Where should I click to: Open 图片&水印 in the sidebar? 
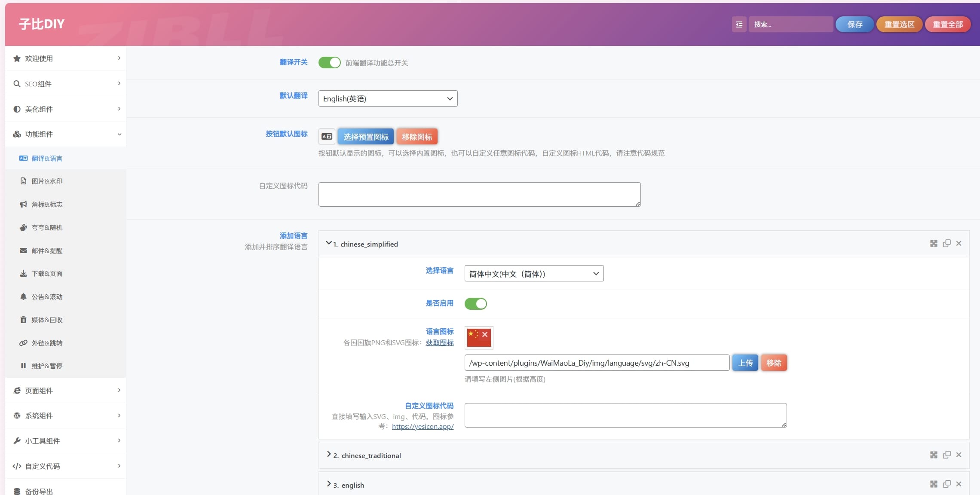pos(47,181)
